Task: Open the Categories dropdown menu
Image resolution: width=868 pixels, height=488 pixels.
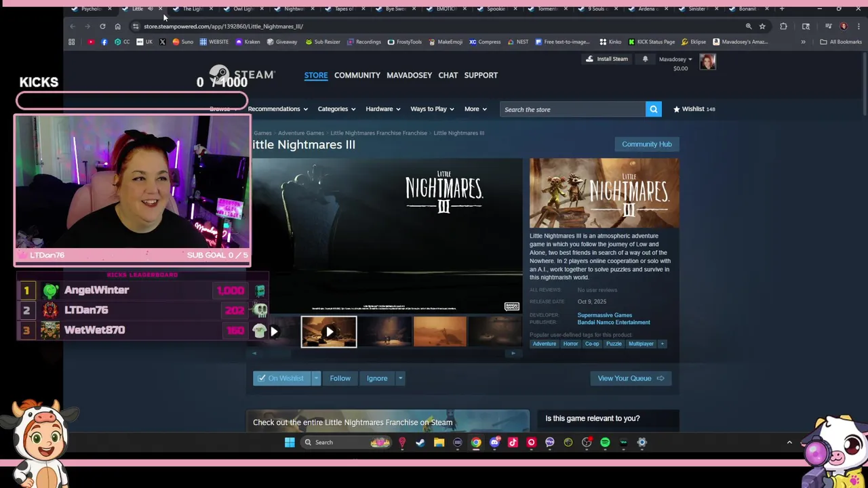Action: point(336,109)
